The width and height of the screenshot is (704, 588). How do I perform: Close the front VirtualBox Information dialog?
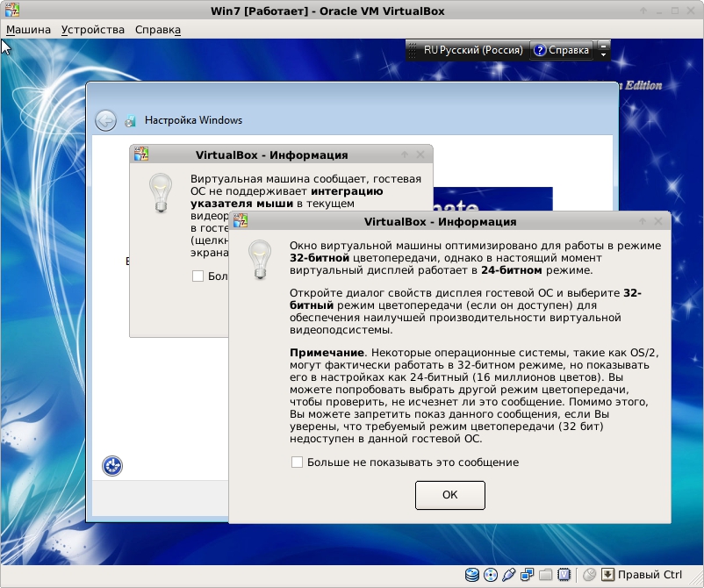[x=658, y=221]
